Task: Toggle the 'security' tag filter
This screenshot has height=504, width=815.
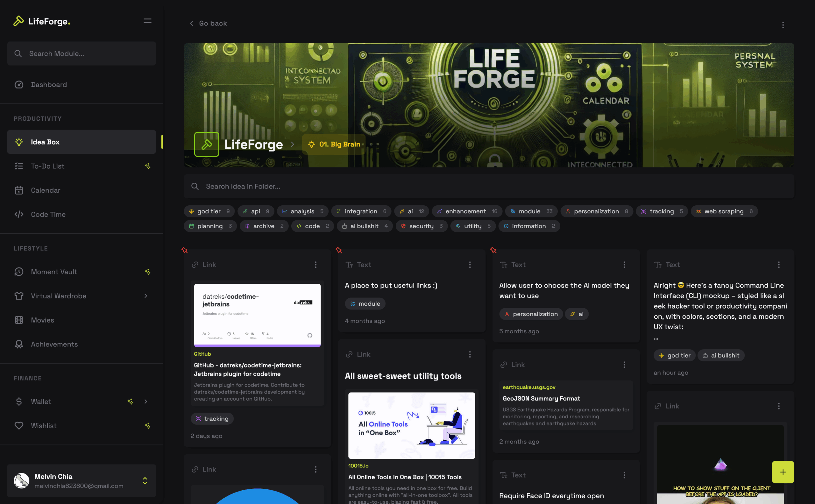Action: tap(421, 226)
